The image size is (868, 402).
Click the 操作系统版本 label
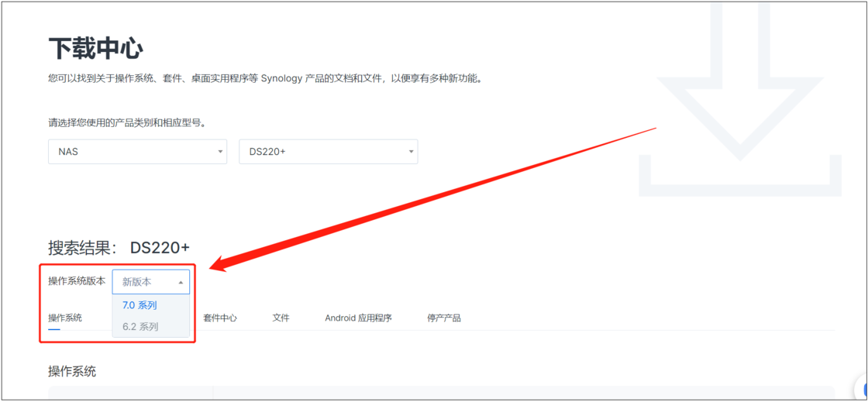[x=77, y=281]
